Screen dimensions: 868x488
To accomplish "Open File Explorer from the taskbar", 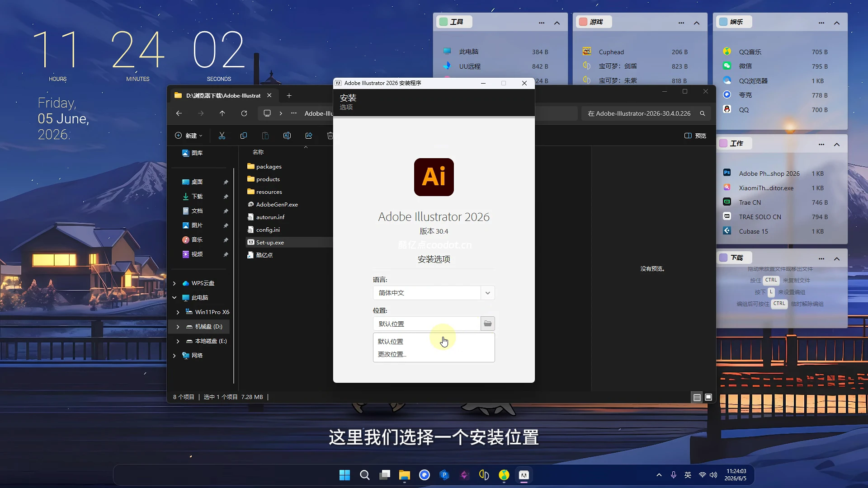I will point(404,475).
